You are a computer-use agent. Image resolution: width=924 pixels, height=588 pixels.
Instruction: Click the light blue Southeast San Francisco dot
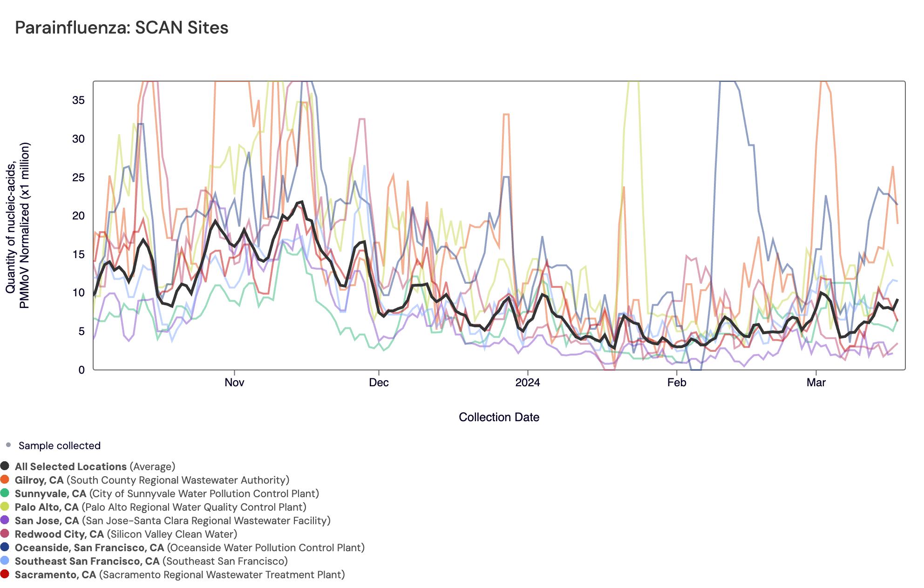point(5,561)
